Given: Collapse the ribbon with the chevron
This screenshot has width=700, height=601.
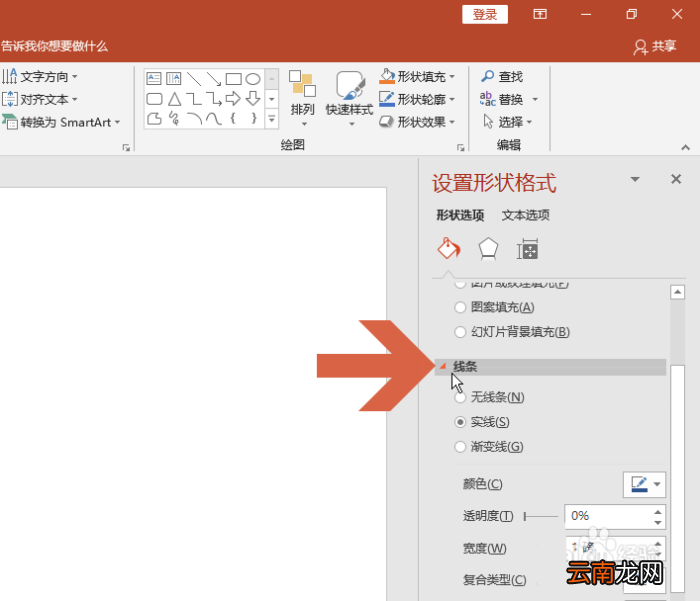Looking at the screenshot, I should click(x=685, y=147).
